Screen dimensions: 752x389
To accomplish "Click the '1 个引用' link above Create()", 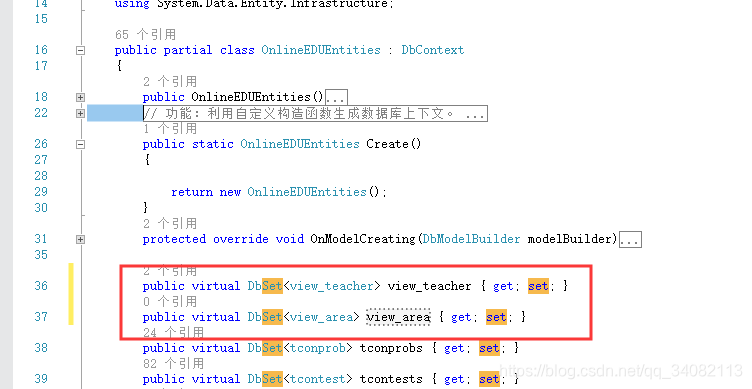I will 170,129.
